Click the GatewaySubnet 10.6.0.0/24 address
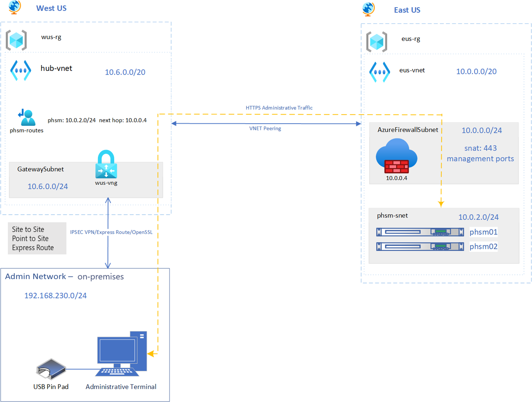 pos(47,186)
